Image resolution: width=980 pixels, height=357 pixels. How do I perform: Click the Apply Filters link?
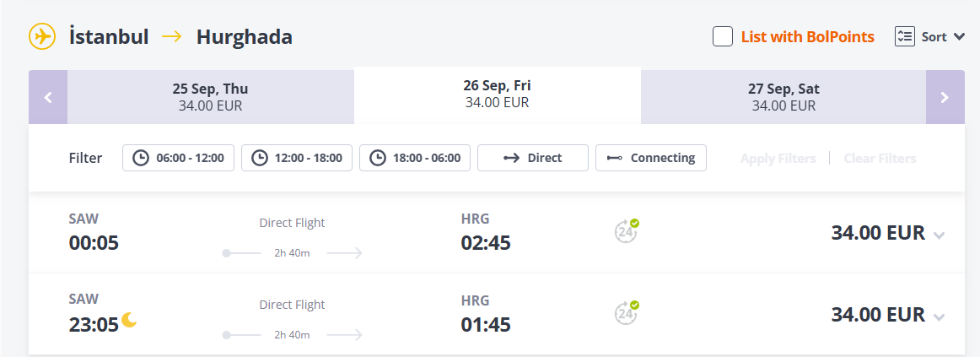[778, 158]
